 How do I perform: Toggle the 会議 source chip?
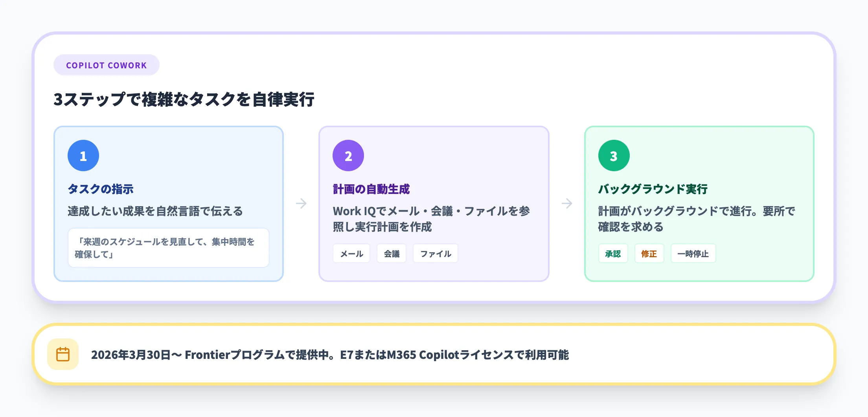(x=392, y=253)
